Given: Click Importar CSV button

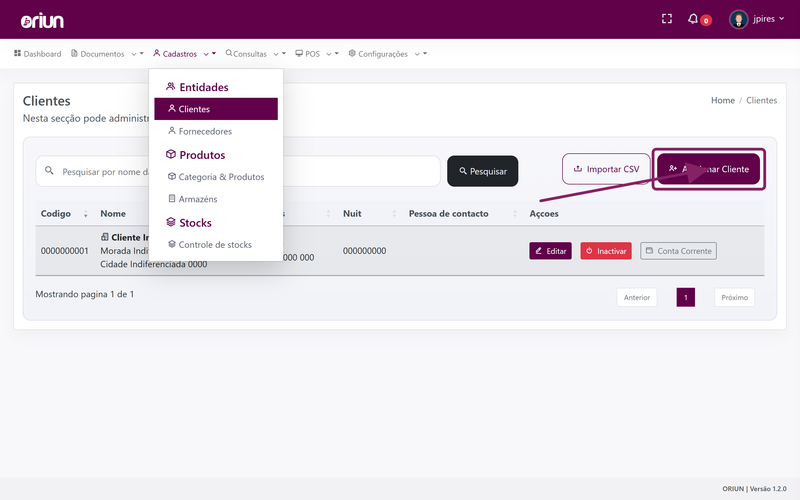Looking at the screenshot, I should coord(606,169).
